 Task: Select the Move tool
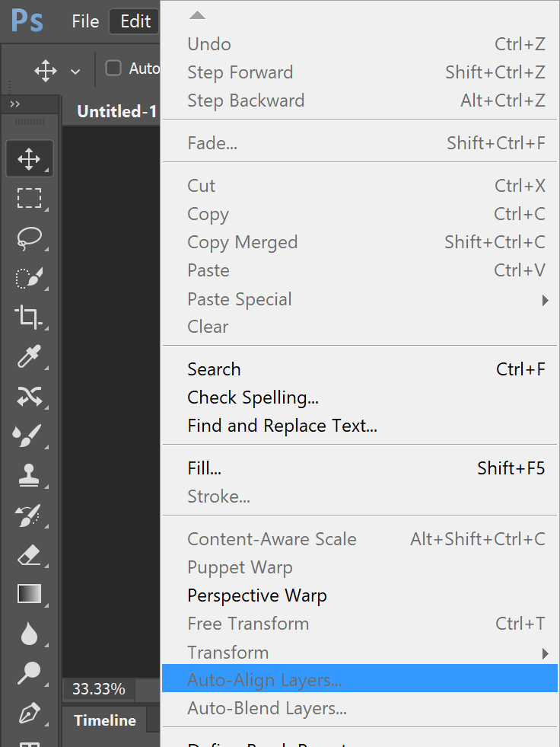30,158
